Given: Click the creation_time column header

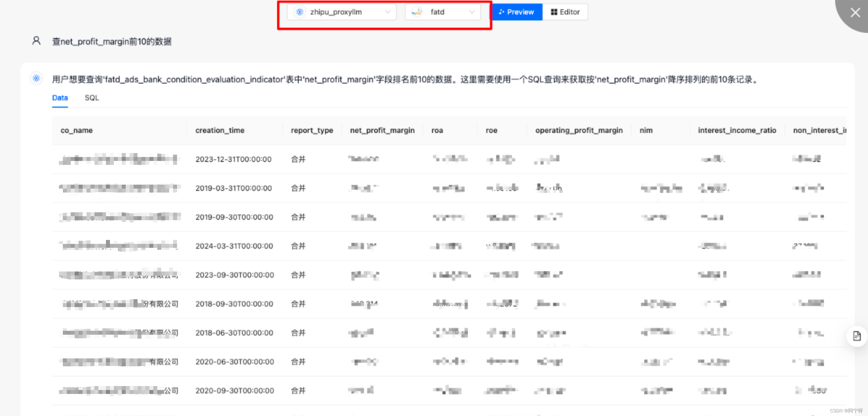Looking at the screenshot, I should point(220,130).
